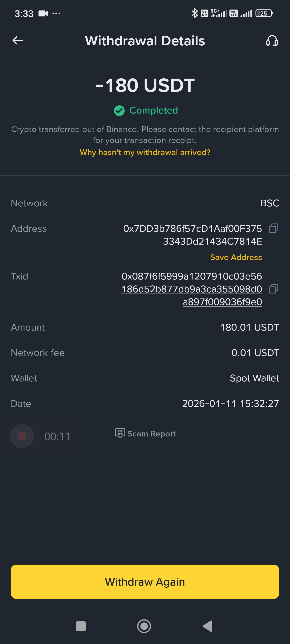The height and width of the screenshot is (644, 290).
Task: Select the withdrawal address text
Action: [x=192, y=235]
